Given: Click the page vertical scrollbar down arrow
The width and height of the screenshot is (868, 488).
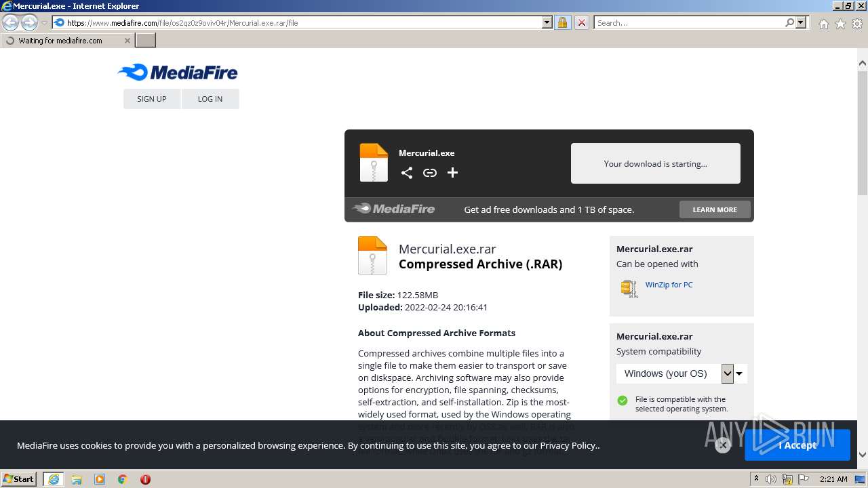Looking at the screenshot, I should [863, 455].
